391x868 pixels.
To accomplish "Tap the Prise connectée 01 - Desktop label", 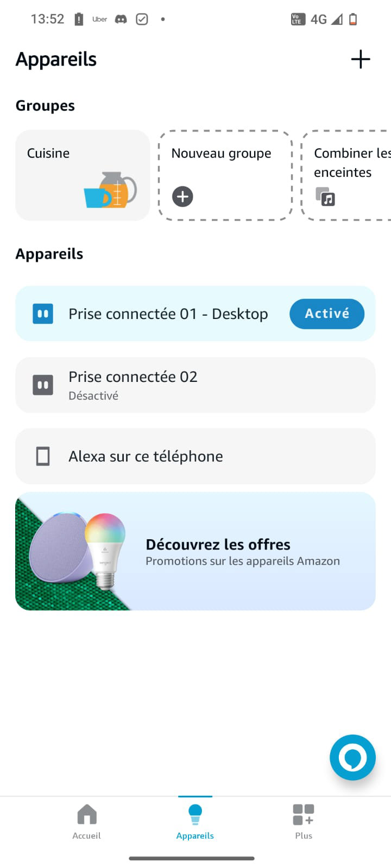I will tap(168, 314).
